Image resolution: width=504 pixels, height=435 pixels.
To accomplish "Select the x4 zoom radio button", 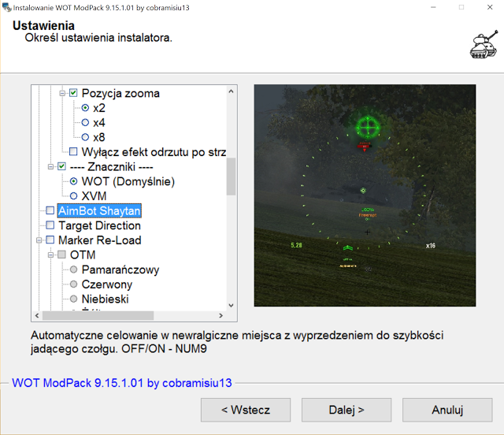I will [85, 123].
